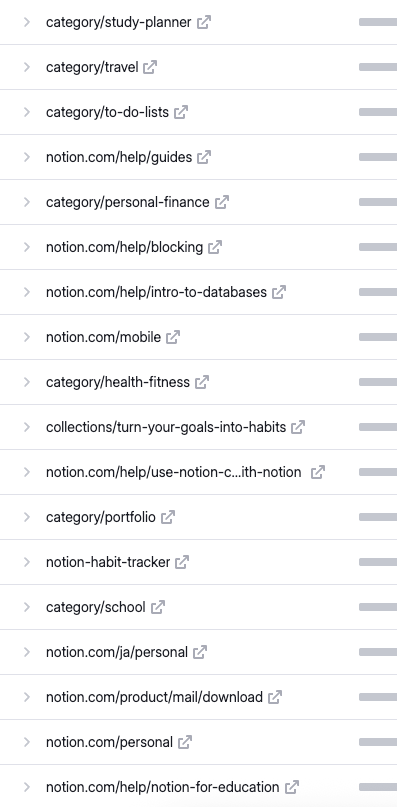Open external link icon for notion.com/product/mail/download
This screenshot has width=397, height=807.
275,697
